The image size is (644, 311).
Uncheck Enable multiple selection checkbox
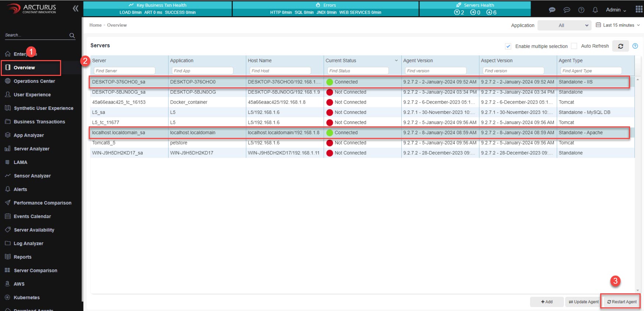tap(508, 46)
